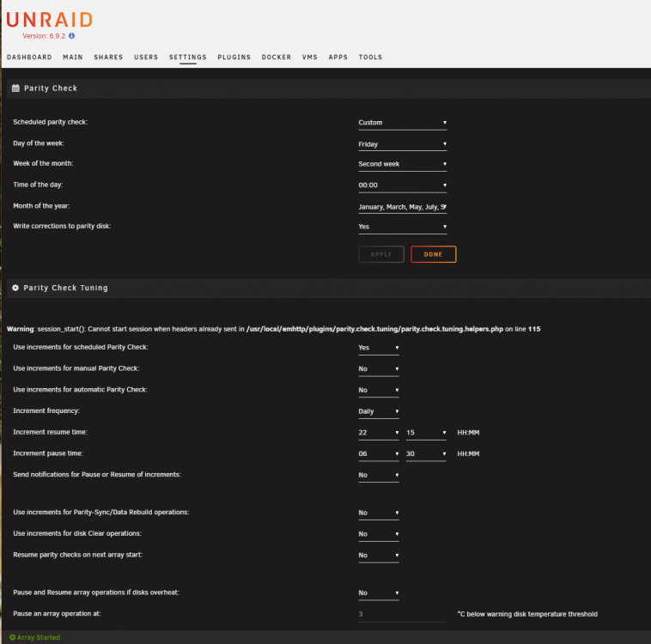
Task: Click the Version: 6.9.2 text
Action: [44, 36]
